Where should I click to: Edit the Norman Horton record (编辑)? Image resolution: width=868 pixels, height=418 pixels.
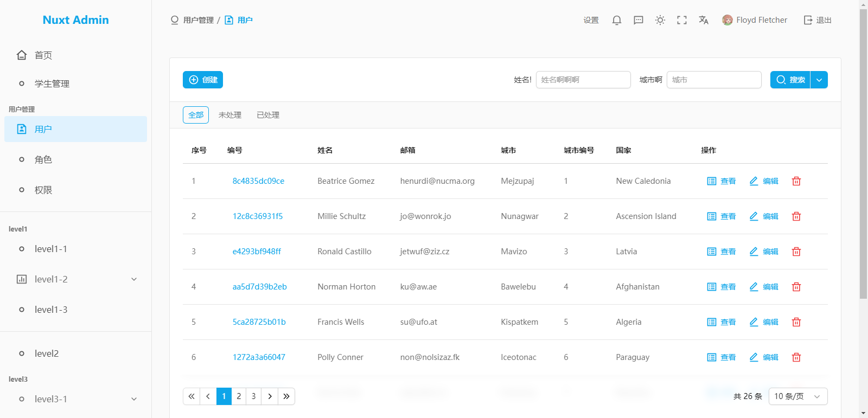coord(764,287)
